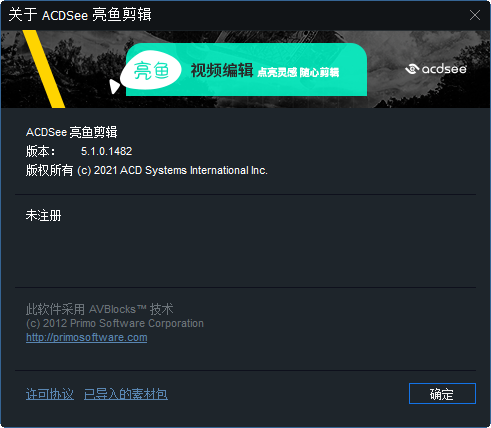Click the 2021 ACD Systems copyright line
The height and width of the screenshot is (428, 491).
147,170
